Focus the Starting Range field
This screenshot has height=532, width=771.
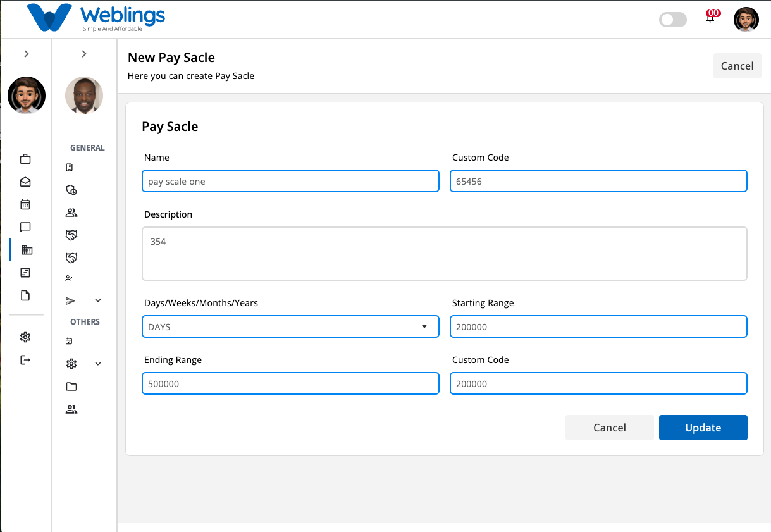click(x=598, y=326)
